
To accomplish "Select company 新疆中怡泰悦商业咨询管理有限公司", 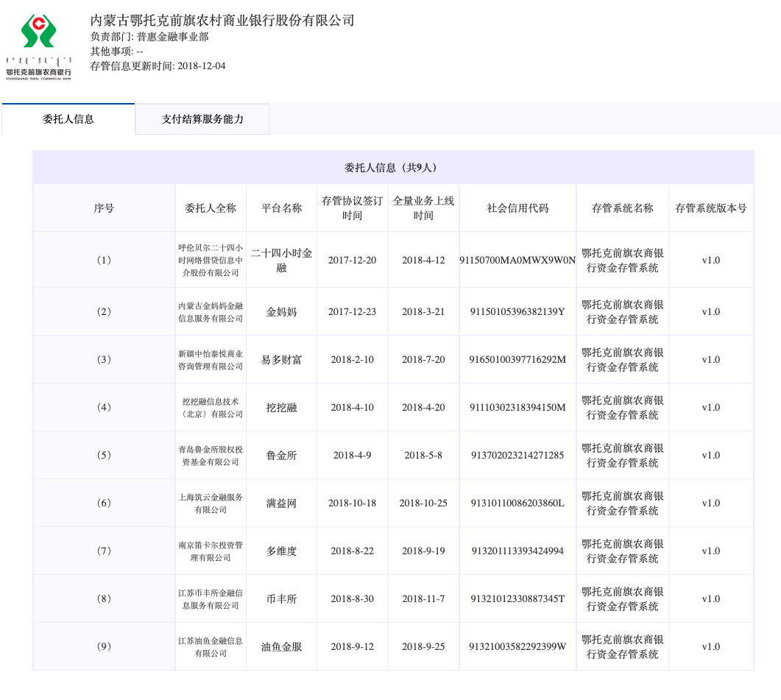I will [211, 360].
